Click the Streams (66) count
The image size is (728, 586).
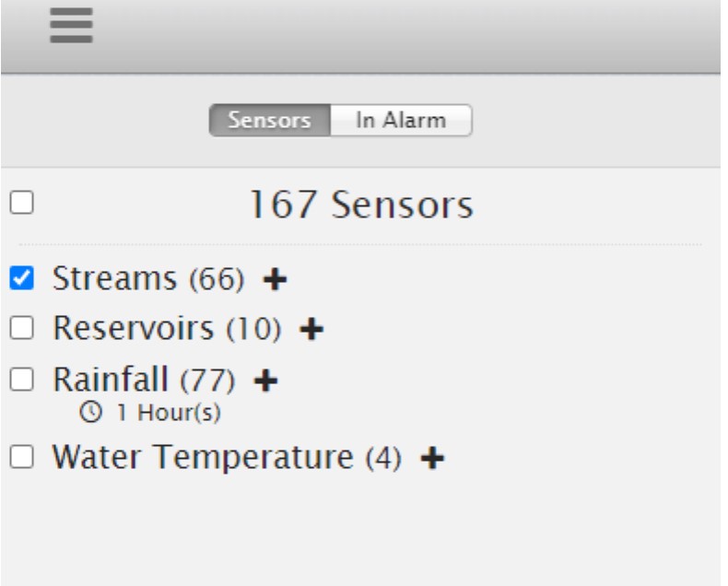coord(217,279)
